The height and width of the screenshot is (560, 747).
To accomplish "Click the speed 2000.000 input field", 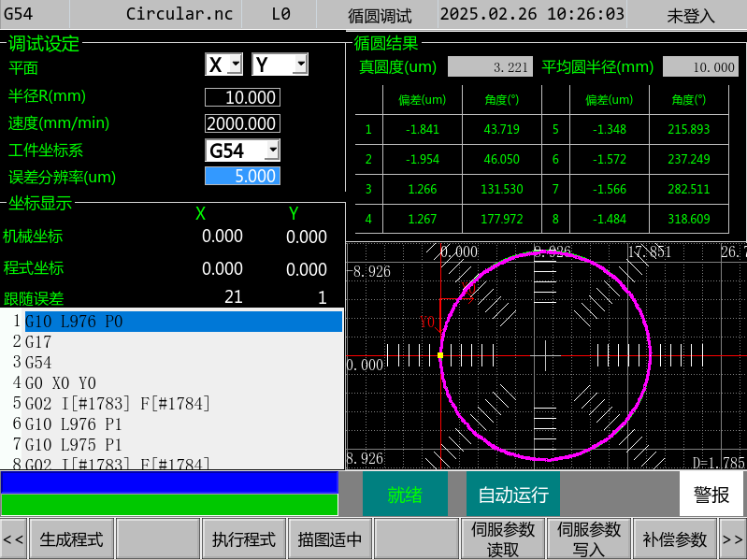I will (242, 124).
